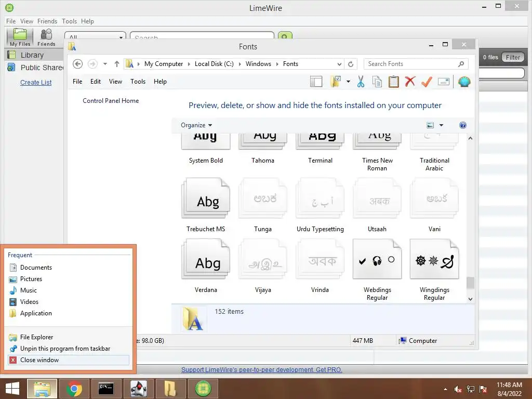Screen dimensions: 532x399
Task: Open Control Panel Home link
Action: (x=111, y=101)
